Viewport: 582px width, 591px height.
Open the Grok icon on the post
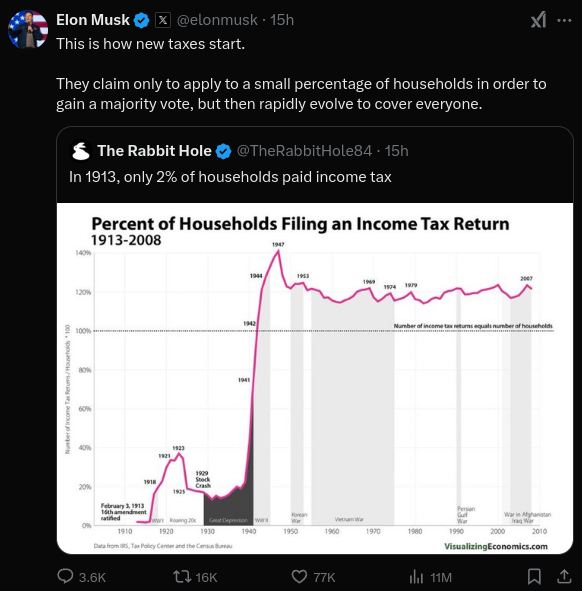(538, 20)
